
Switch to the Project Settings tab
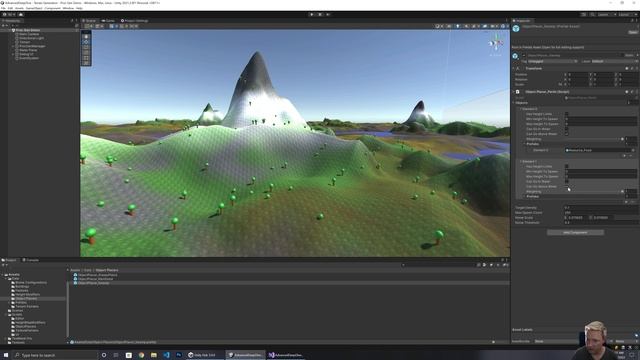click(135, 20)
